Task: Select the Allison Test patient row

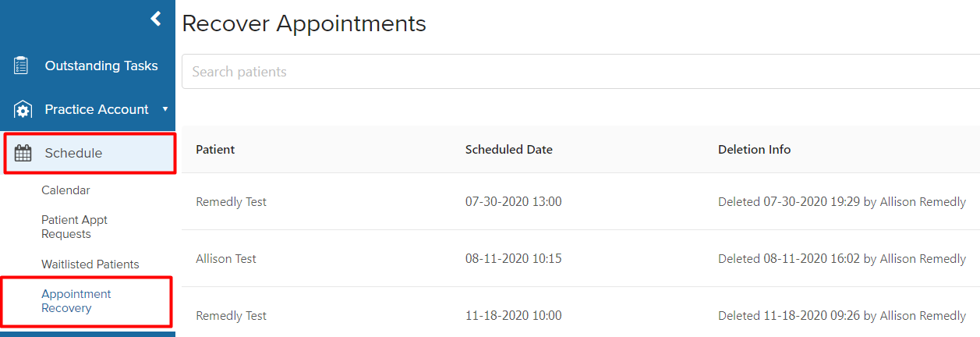Action: coord(581,259)
